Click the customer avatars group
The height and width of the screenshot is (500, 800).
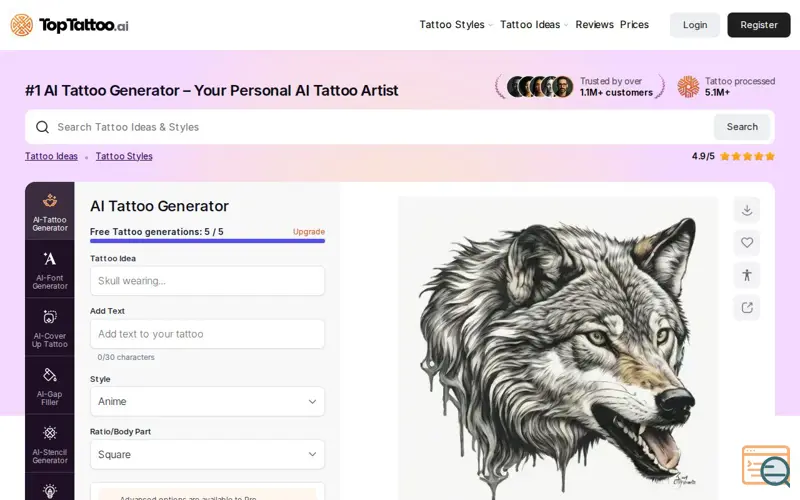point(539,87)
